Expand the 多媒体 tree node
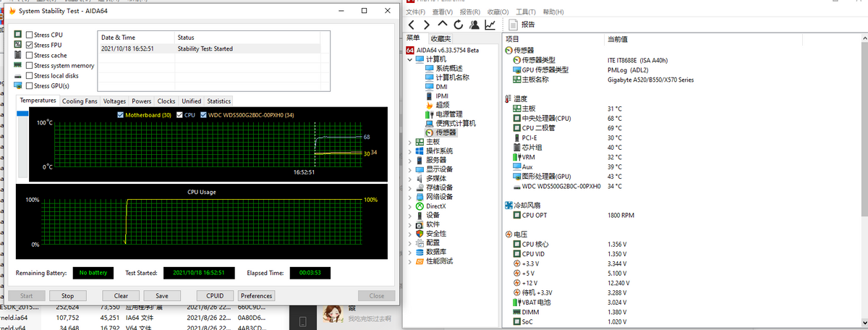The width and height of the screenshot is (868, 330). point(410,179)
